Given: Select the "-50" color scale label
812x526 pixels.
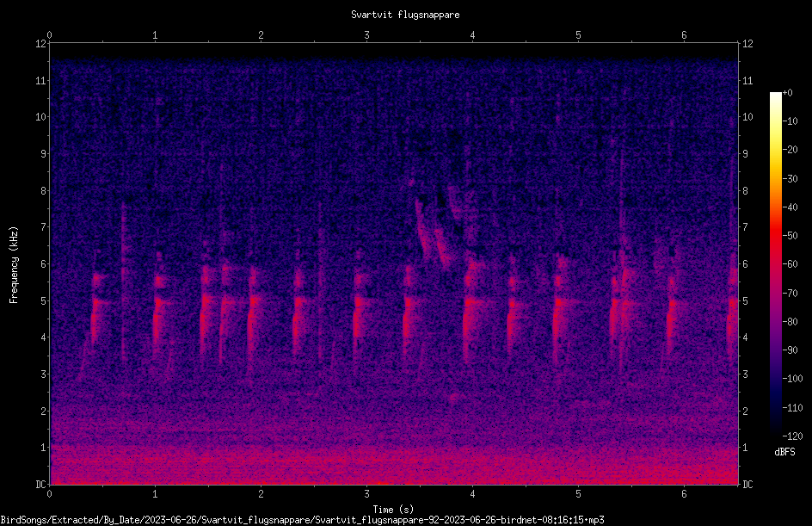Looking at the screenshot, I should tap(790, 236).
